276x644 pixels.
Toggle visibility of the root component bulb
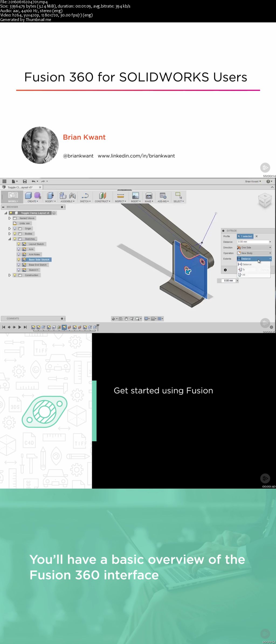[11, 213]
